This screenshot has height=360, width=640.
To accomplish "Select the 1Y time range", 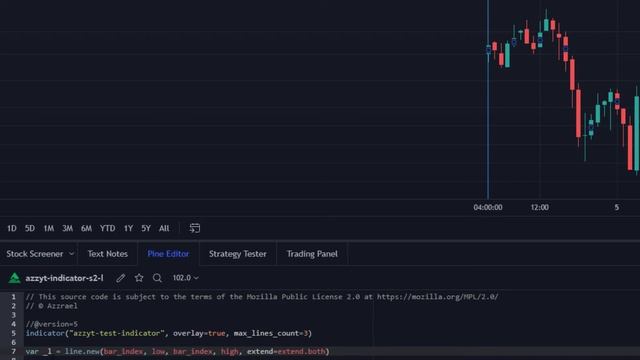I will tap(128, 228).
